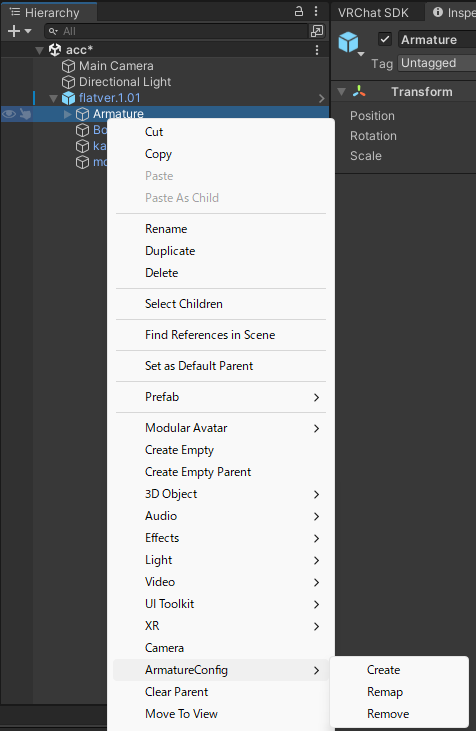This screenshot has height=731, width=476.
Task: Uncheck the Armature active checkbox in the Inspector
Action: point(385,39)
